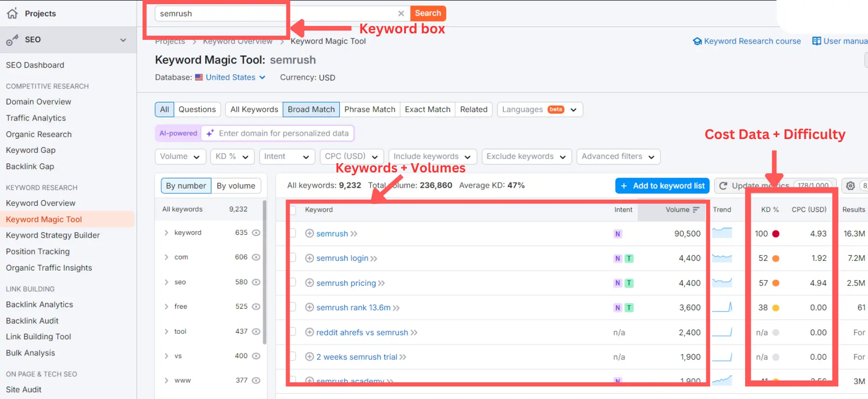
Task: Toggle eye icon for free group
Action: pos(256,307)
